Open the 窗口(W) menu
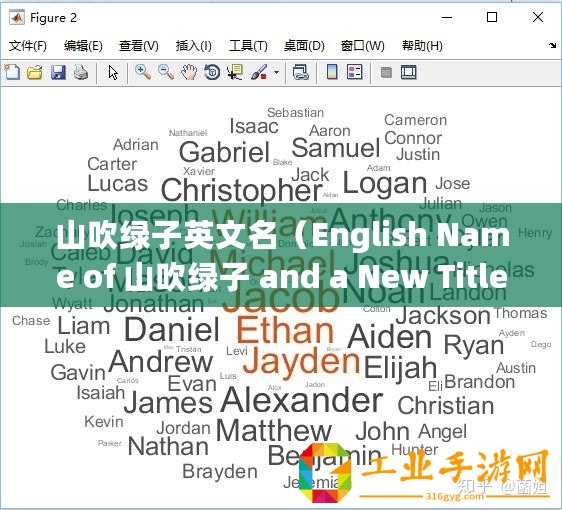 (363, 46)
